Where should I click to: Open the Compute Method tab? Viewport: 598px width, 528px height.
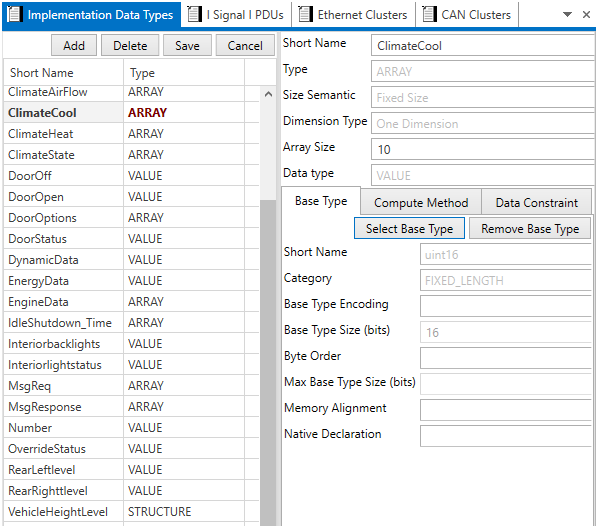pyautogui.click(x=421, y=203)
